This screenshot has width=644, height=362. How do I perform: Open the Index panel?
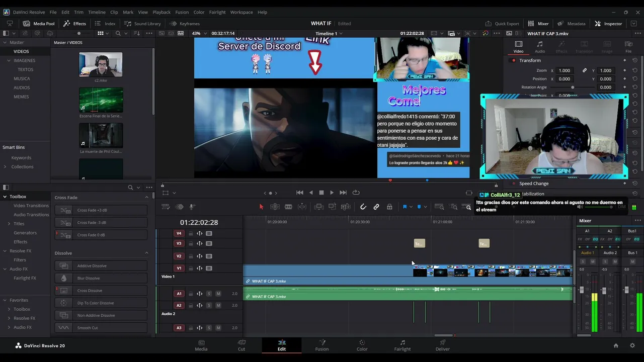pos(105,24)
